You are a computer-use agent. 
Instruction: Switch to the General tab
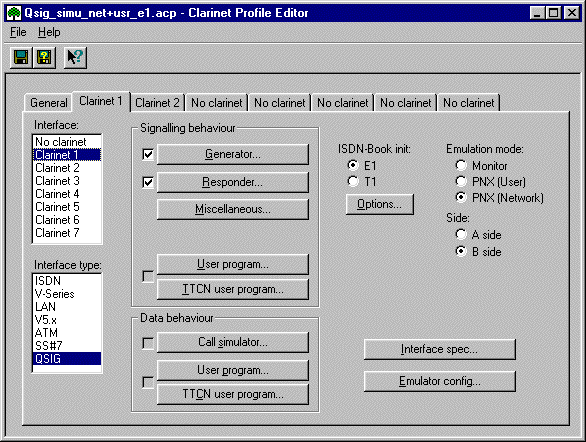49,102
